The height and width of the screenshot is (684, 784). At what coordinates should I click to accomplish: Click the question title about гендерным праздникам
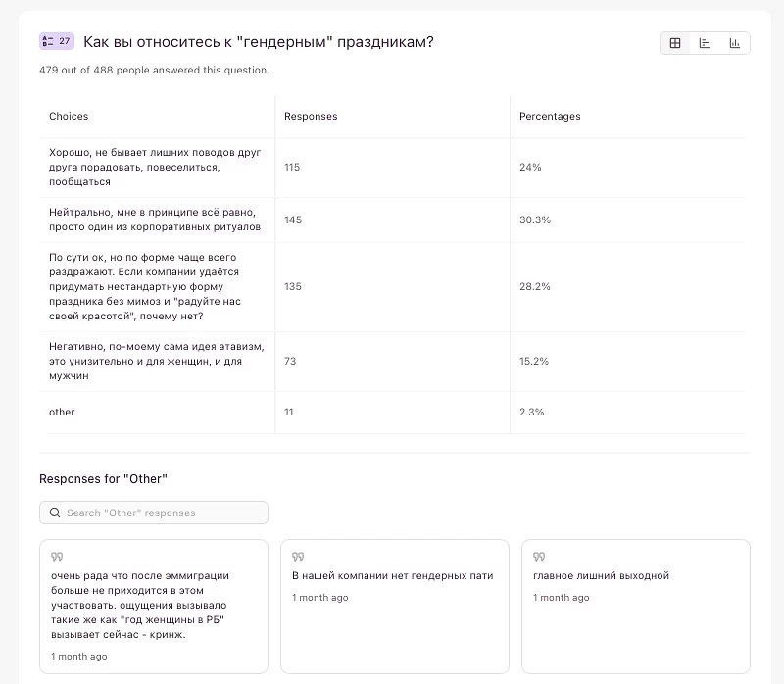pos(259,42)
